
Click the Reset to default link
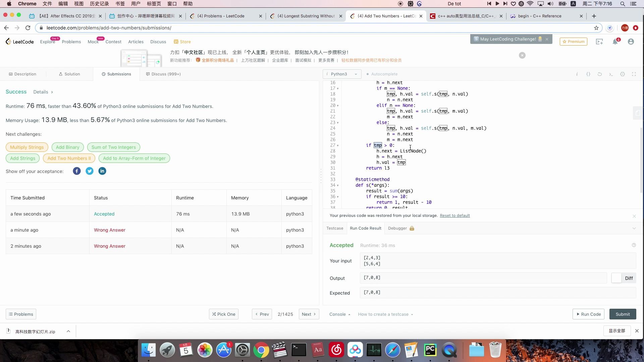[x=454, y=216]
